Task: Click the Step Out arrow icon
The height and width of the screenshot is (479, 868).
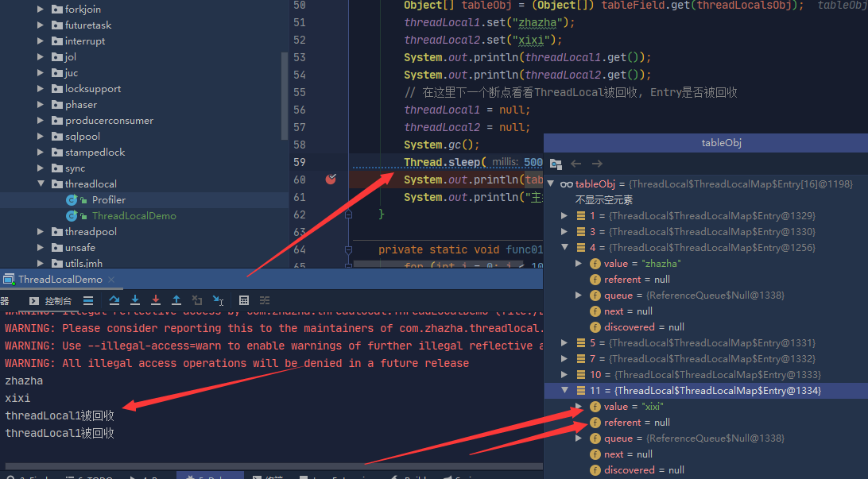Action: point(176,300)
